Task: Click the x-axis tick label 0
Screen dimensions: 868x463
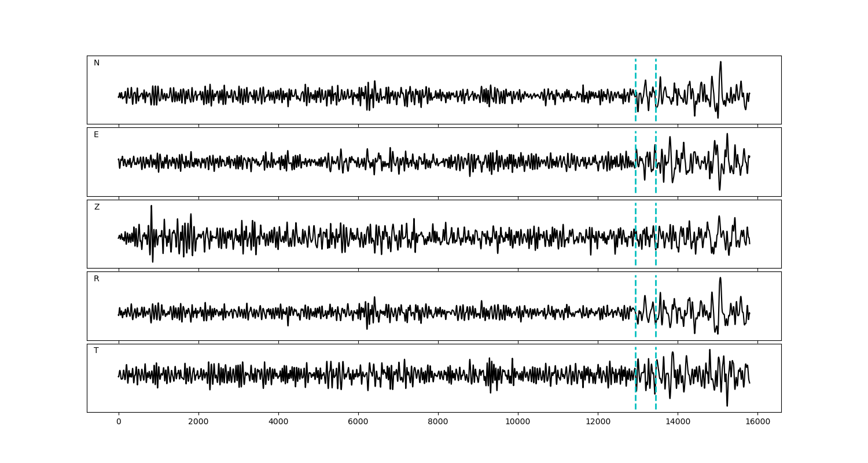Action: click(x=119, y=422)
